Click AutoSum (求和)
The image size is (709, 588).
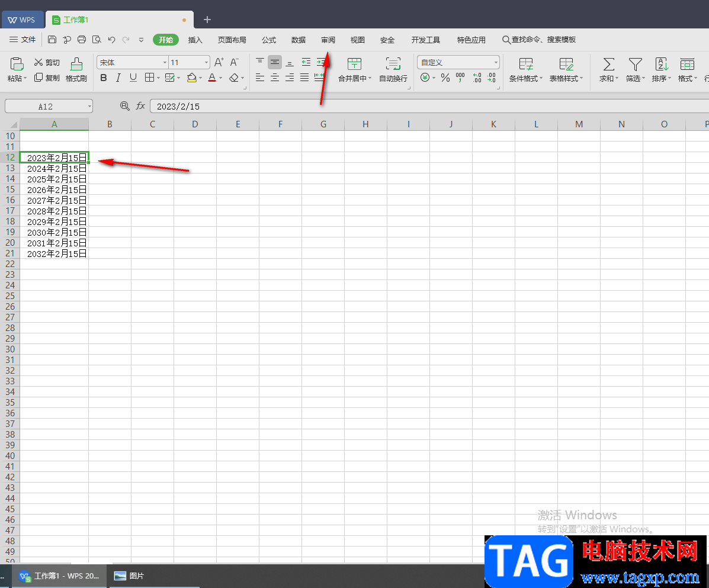click(609, 70)
